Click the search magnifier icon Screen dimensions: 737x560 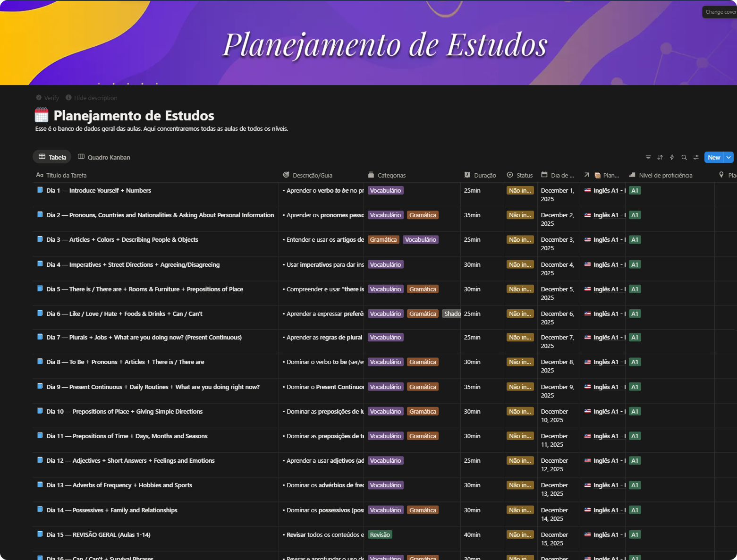pyautogui.click(x=684, y=157)
